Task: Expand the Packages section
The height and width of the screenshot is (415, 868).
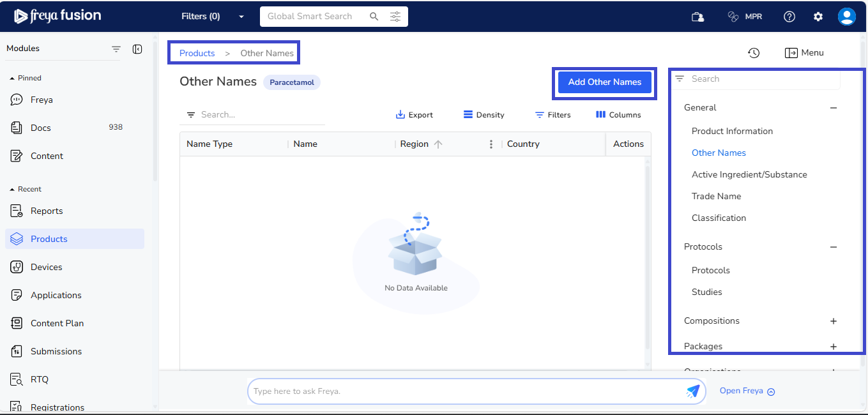Action: (x=833, y=347)
